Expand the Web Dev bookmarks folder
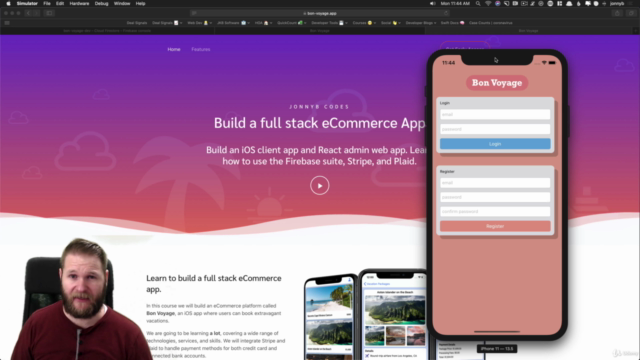The image size is (640, 360). [x=199, y=23]
